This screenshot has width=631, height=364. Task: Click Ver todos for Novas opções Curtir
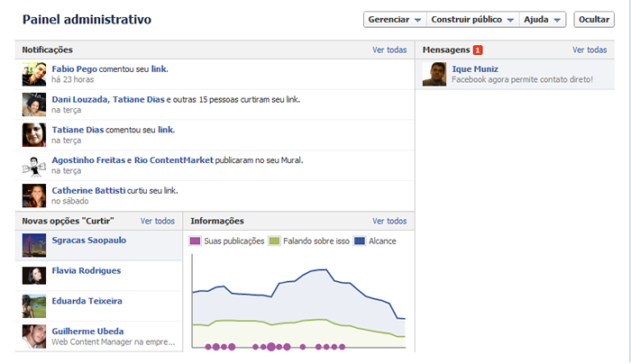158,221
